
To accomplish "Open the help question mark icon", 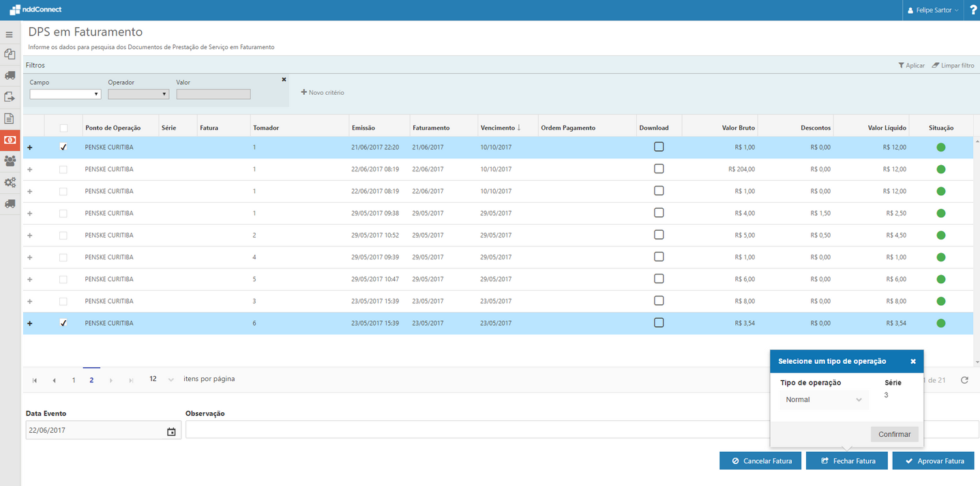I will pos(973,10).
